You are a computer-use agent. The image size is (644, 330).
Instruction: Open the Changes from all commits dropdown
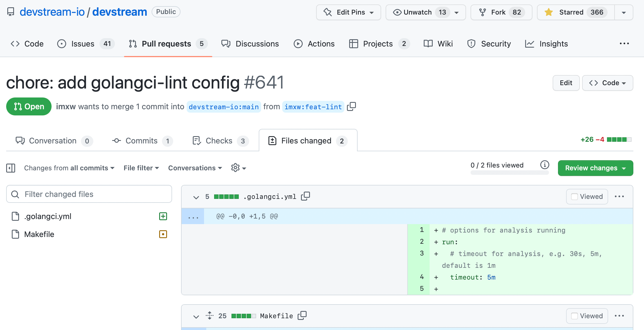click(x=69, y=168)
